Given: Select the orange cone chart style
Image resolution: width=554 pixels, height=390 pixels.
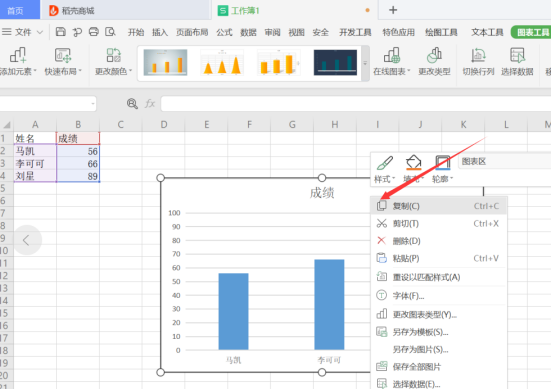Looking at the screenshot, I should [x=222, y=63].
